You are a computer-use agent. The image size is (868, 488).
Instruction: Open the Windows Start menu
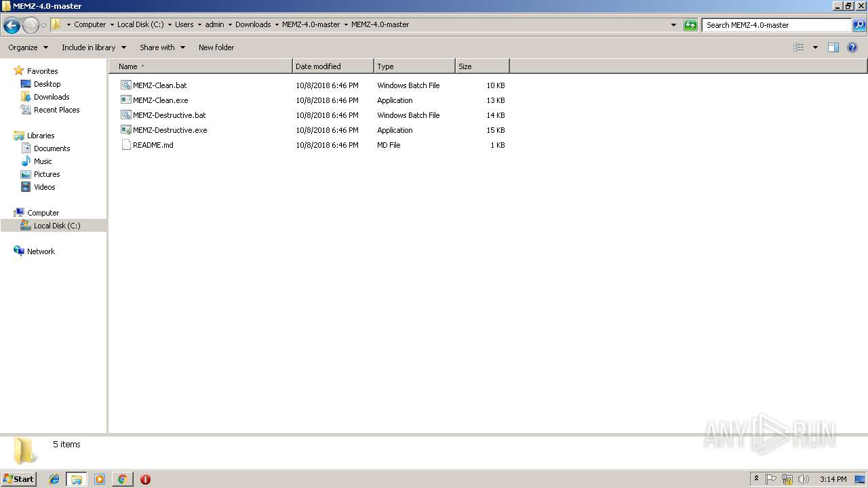click(19, 479)
